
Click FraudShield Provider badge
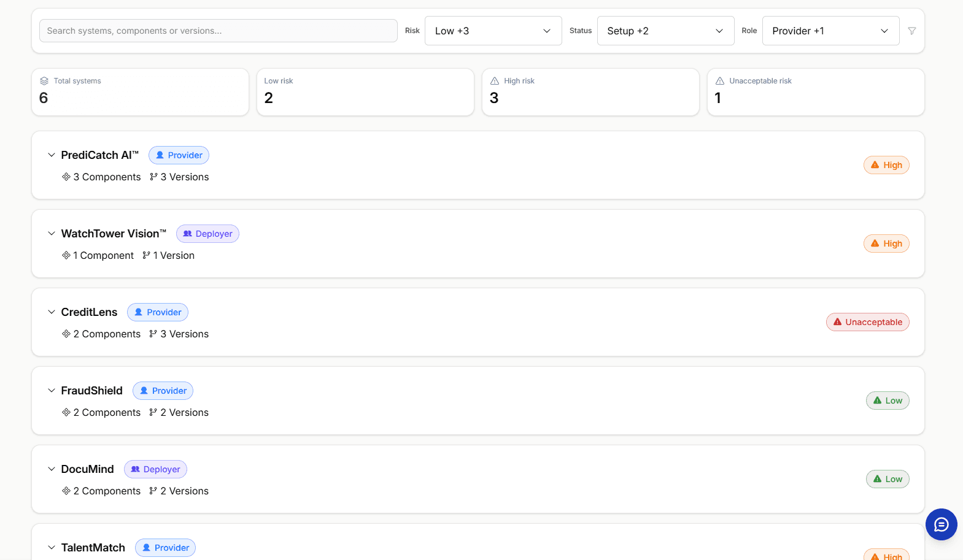pos(163,391)
